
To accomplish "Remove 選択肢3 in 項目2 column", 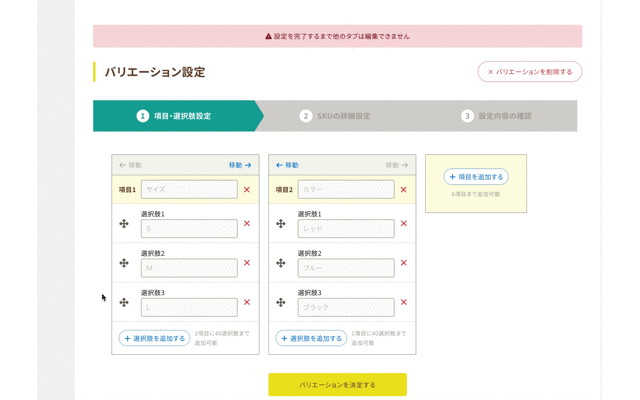I will (x=403, y=302).
